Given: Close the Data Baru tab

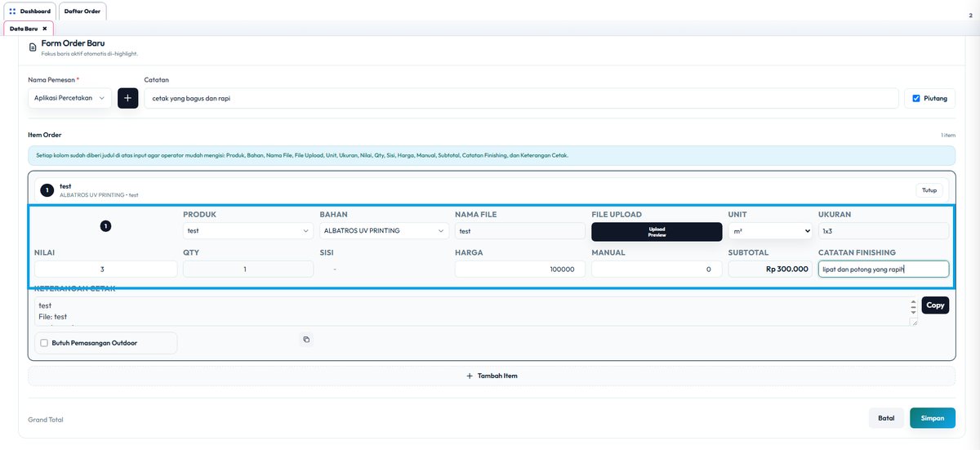Looking at the screenshot, I should [x=44, y=29].
